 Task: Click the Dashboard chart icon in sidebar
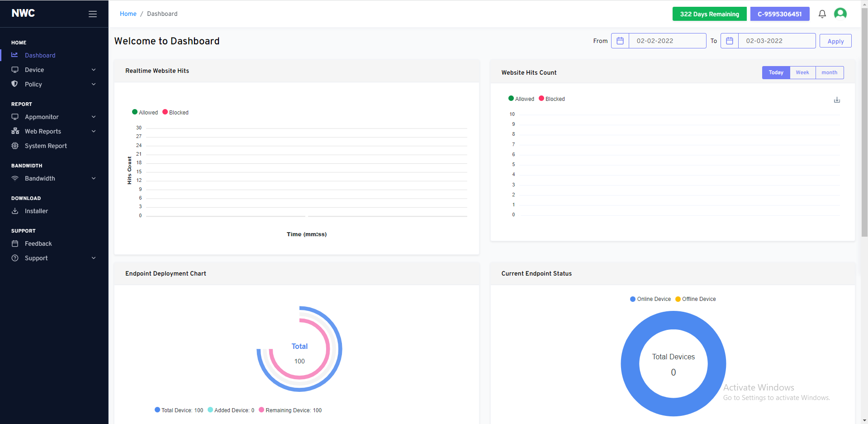(14, 55)
